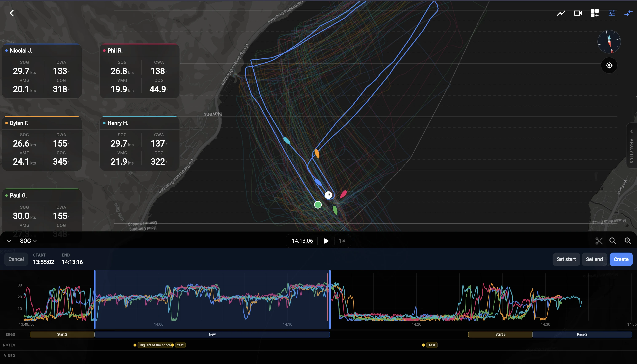
Task: Select the Start 2 segment
Action: click(x=62, y=335)
